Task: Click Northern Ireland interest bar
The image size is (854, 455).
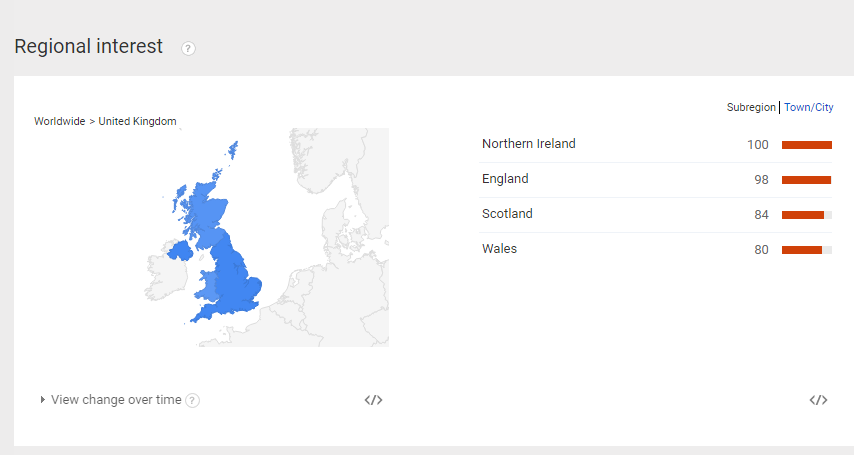Action: point(806,145)
